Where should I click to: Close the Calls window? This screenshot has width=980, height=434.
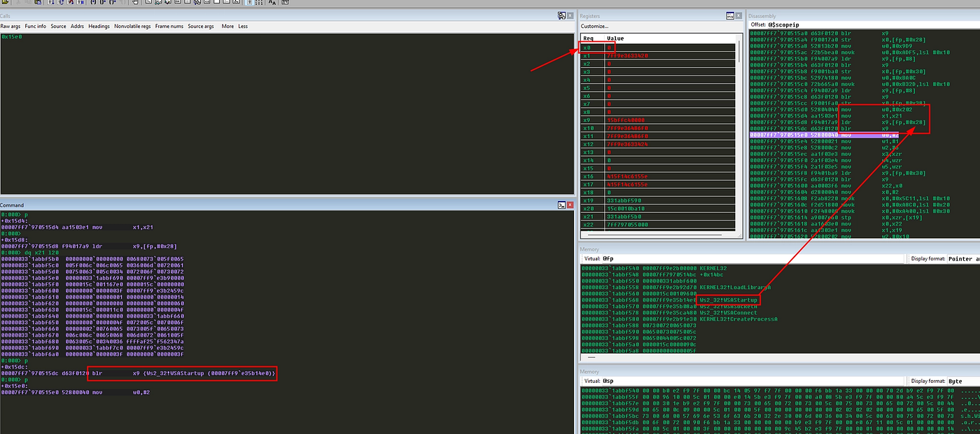click(x=570, y=15)
